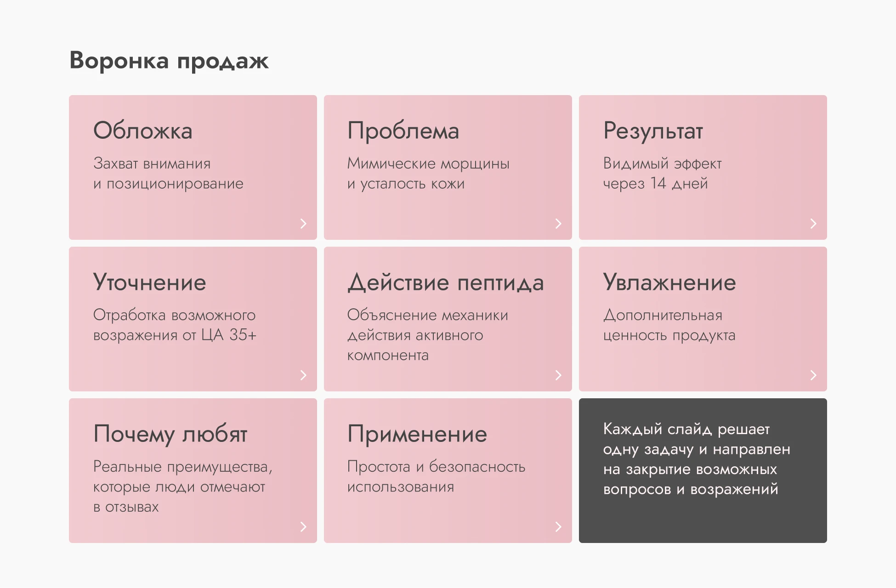Click the Уточнение heading text
Image resolution: width=896 pixels, height=588 pixels.
pos(149,282)
